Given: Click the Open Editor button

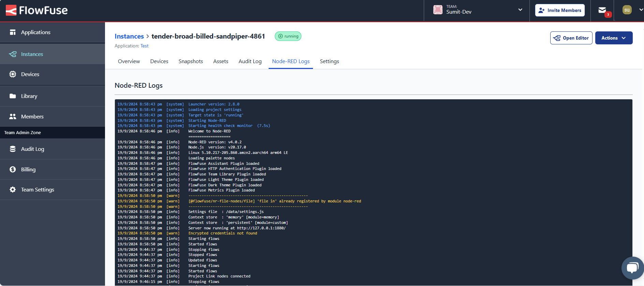Looking at the screenshot, I should tap(571, 38).
